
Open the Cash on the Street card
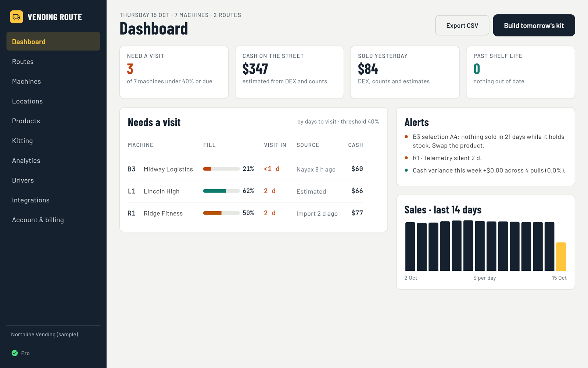click(x=290, y=72)
